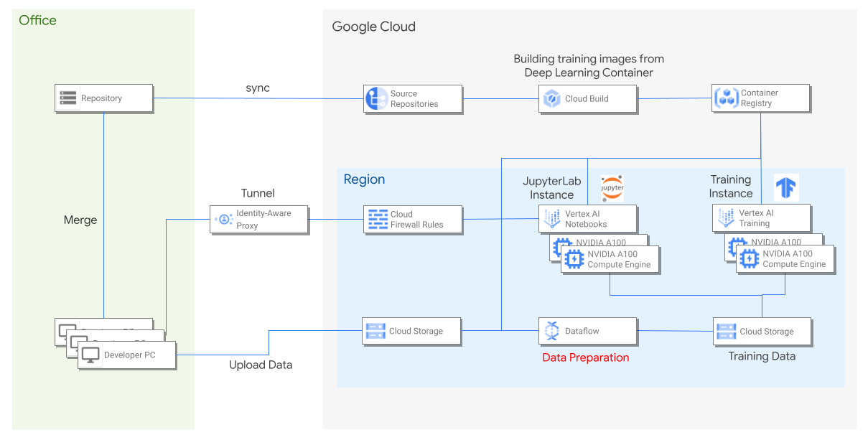Viewport: 868px width, 440px height.
Task: Click the Google Cloud heading text
Action: click(373, 27)
